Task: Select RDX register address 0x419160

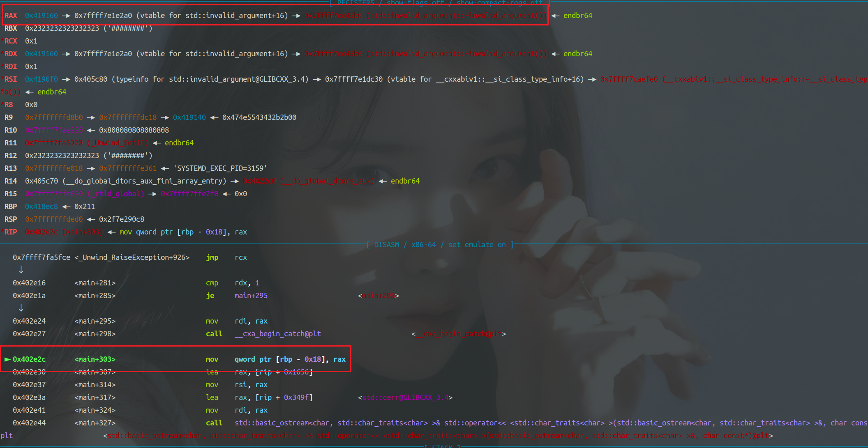Action: pos(42,54)
